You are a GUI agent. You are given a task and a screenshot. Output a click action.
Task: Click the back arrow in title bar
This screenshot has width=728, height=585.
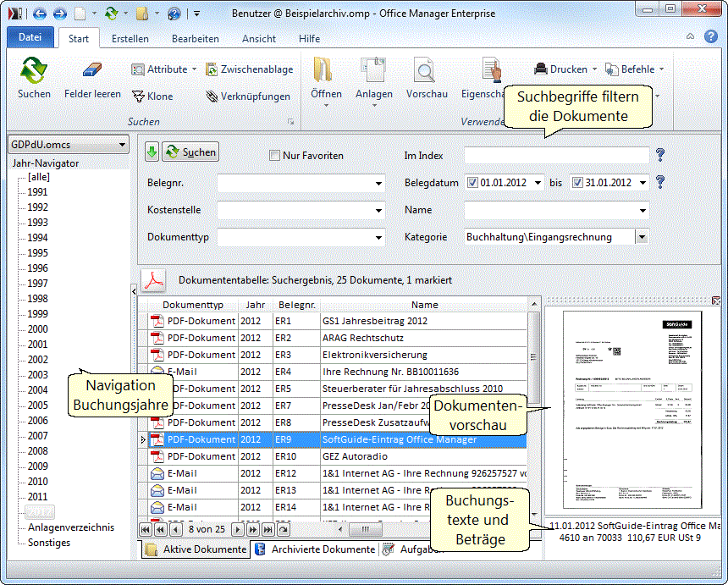pyautogui.click(x=40, y=14)
